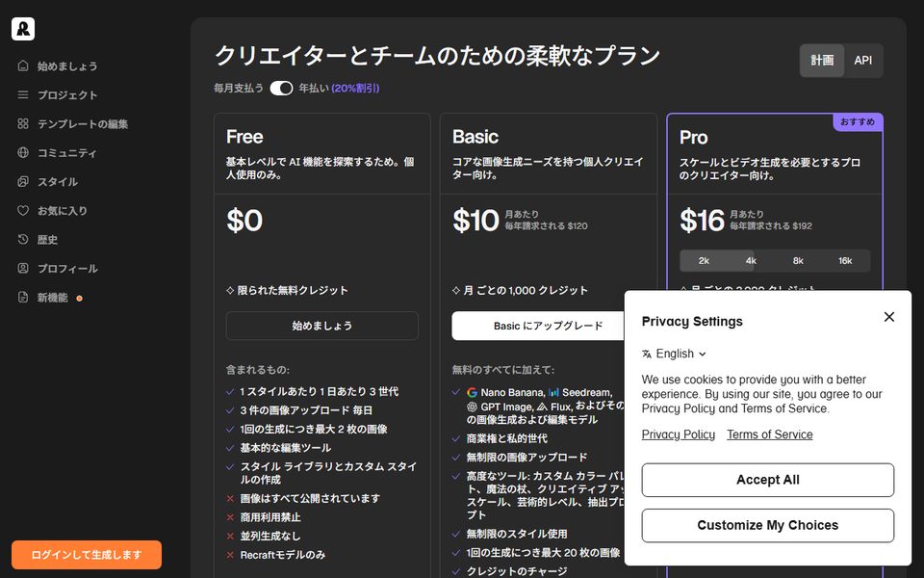924x578 pixels.
Task: Select the 4k credits option
Action: pyautogui.click(x=751, y=261)
